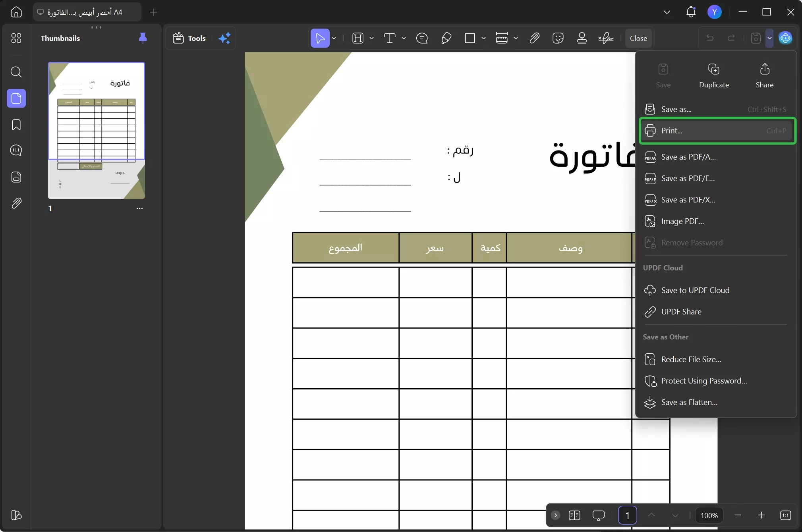Open the Y user account avatar
802x532 pixels.
pos(714,12)
